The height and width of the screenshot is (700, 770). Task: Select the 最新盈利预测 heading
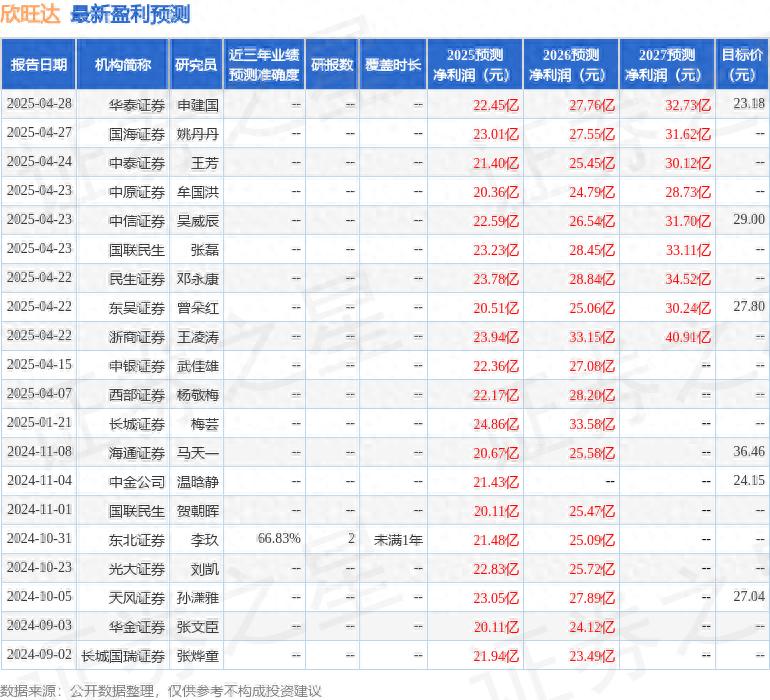coord(130,14)
